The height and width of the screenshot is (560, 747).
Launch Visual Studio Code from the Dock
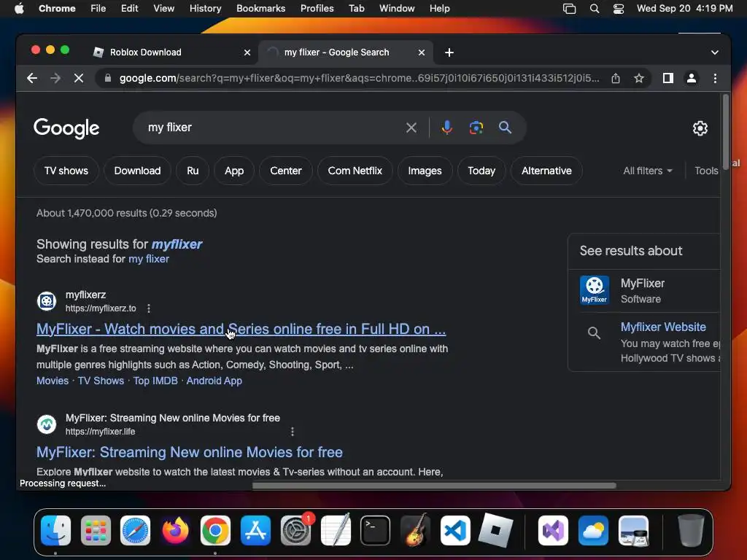(x=455, y=531)
